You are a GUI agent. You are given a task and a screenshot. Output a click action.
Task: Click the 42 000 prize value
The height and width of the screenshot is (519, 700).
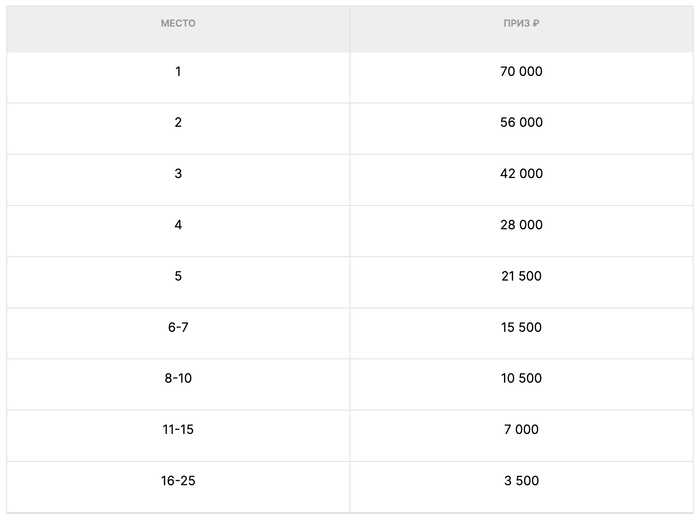pos(521,174)
